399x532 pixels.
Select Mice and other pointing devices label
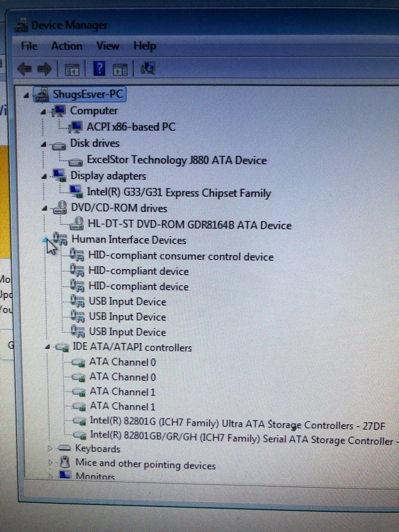145,464
